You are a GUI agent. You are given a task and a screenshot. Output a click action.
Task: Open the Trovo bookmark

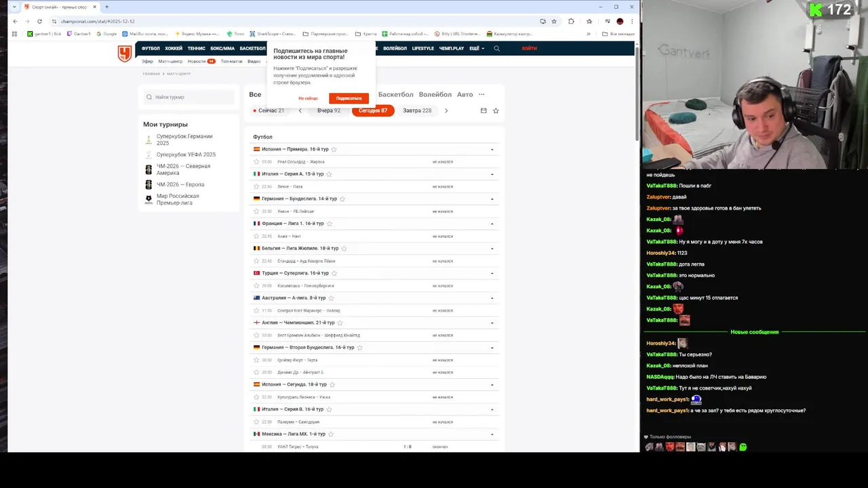click(x=235, y=34)
